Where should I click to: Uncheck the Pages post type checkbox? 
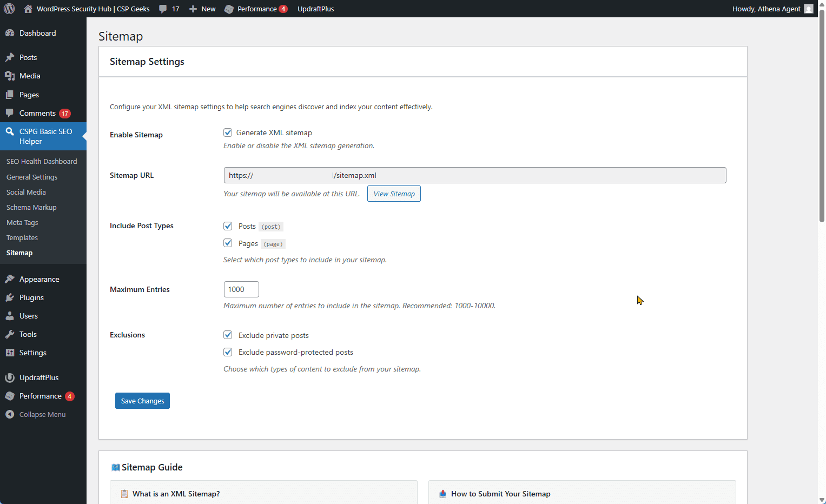228,243
